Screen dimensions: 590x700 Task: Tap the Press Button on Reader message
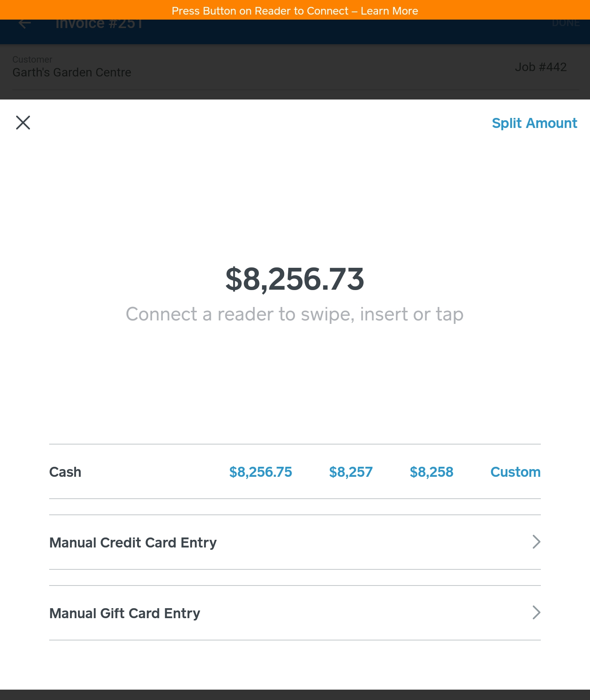(x=260, y=11)
